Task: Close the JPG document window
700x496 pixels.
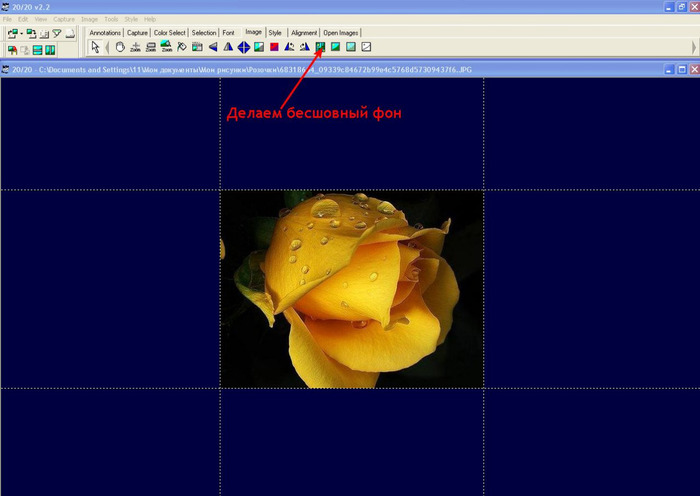Action: 694,70
